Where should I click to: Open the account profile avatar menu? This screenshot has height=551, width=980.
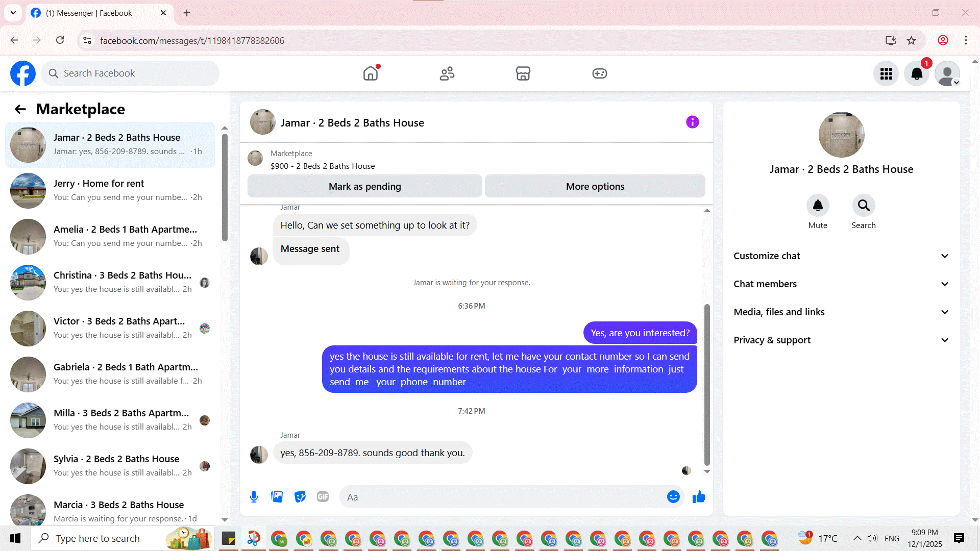947,73
